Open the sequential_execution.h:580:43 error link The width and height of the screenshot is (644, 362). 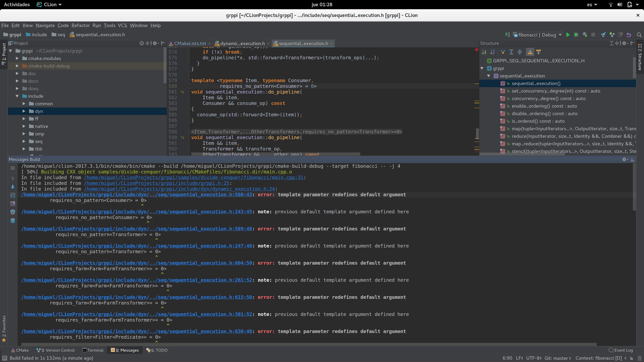137,195
